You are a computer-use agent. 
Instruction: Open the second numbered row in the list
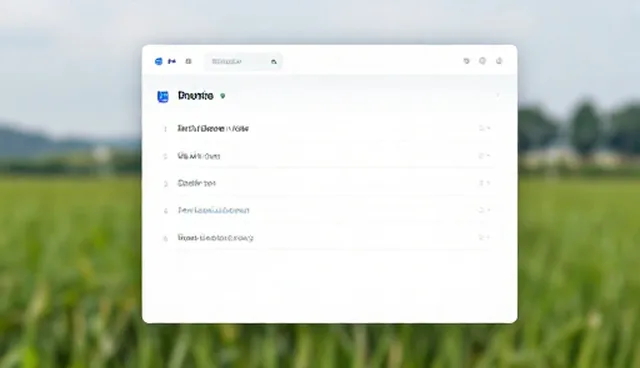coord(327,156)
